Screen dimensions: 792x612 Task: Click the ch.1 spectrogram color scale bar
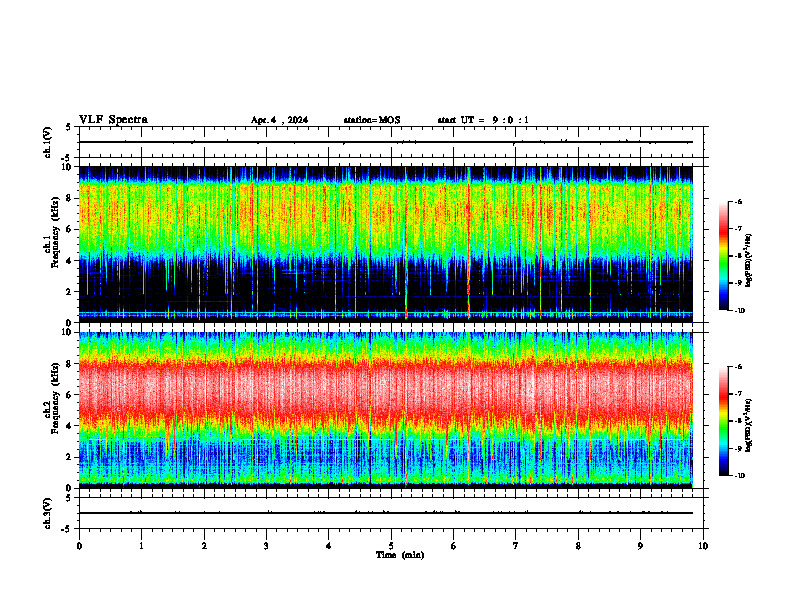click(x=724, y=256)
